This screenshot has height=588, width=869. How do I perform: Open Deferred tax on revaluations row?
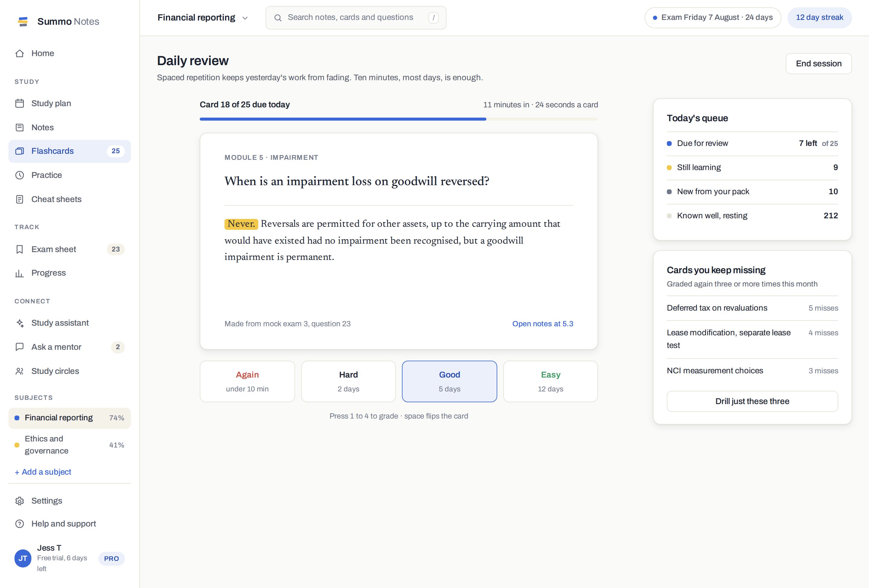coord(752,308)
